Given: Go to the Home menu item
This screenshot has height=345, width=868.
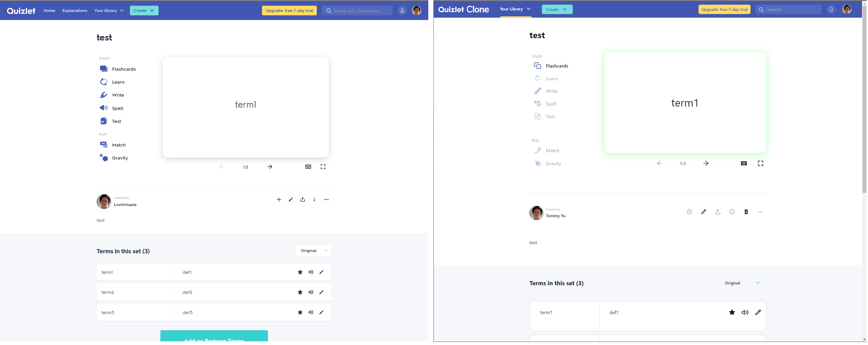Looking at the screenshot, I should click(x=49, y=10).
